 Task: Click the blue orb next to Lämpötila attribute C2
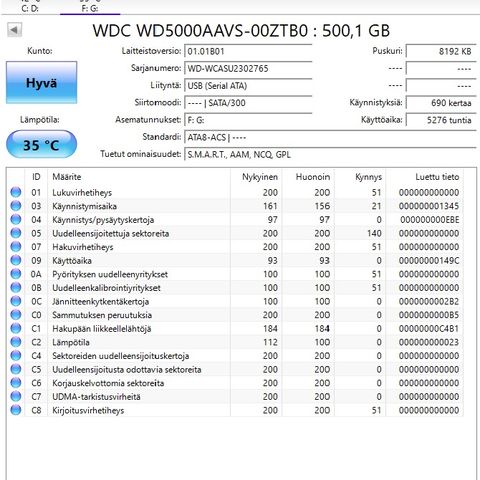pyautogui.click(x=16, y=342)
